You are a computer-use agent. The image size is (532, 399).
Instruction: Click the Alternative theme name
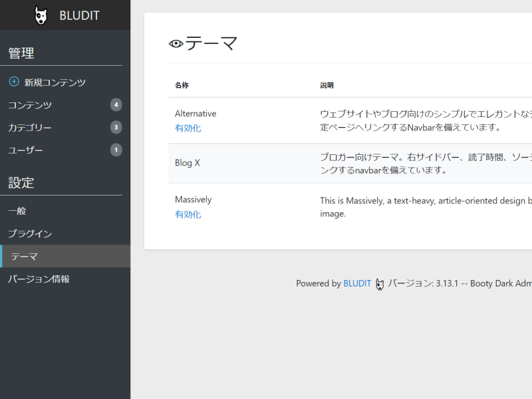(196, 113)
